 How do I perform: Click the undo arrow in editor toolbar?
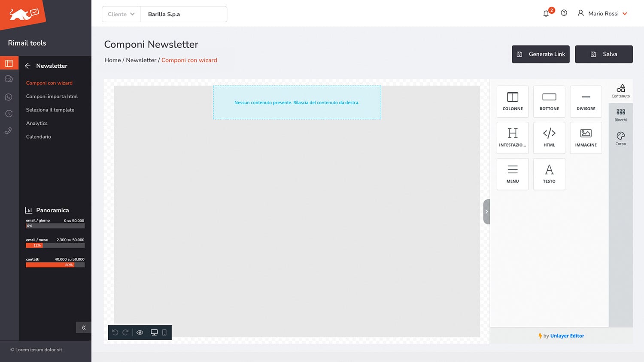(115, 332)
